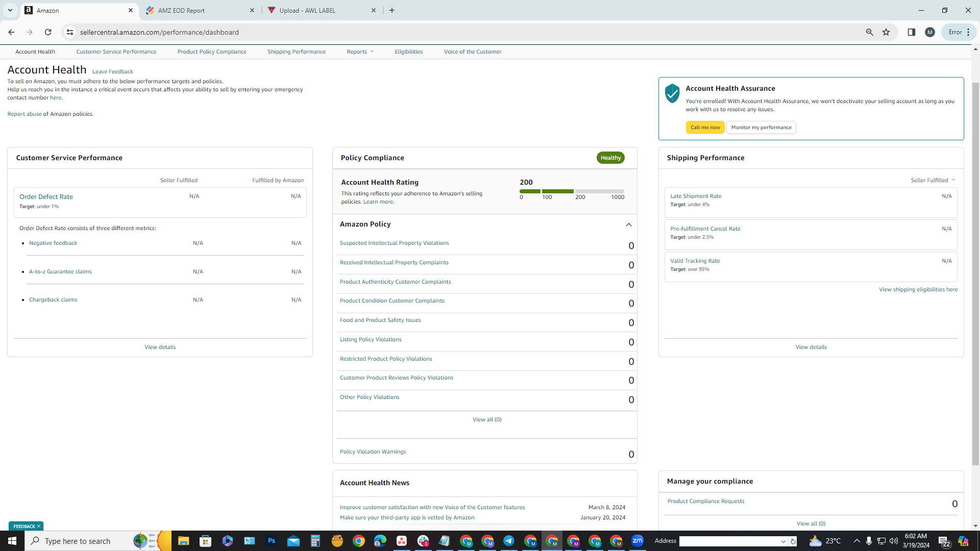Image resolution: width=980 pixels, height=551 pixels.
Task: Open the Order Defect Rate link
Action: [x=46, y=196]
